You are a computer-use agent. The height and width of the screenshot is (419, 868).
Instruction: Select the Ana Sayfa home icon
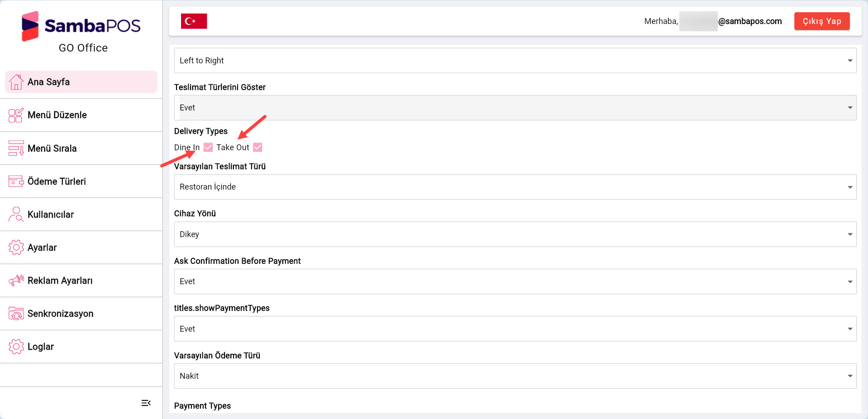click(16, 82)
